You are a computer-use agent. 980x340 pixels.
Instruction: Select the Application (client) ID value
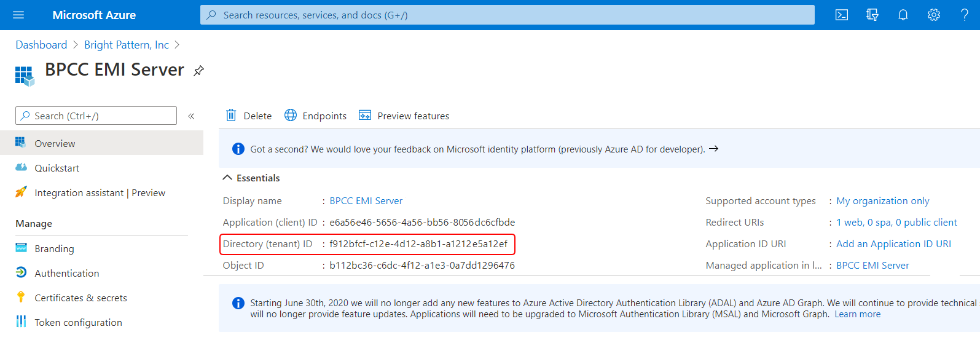point(422,222)
